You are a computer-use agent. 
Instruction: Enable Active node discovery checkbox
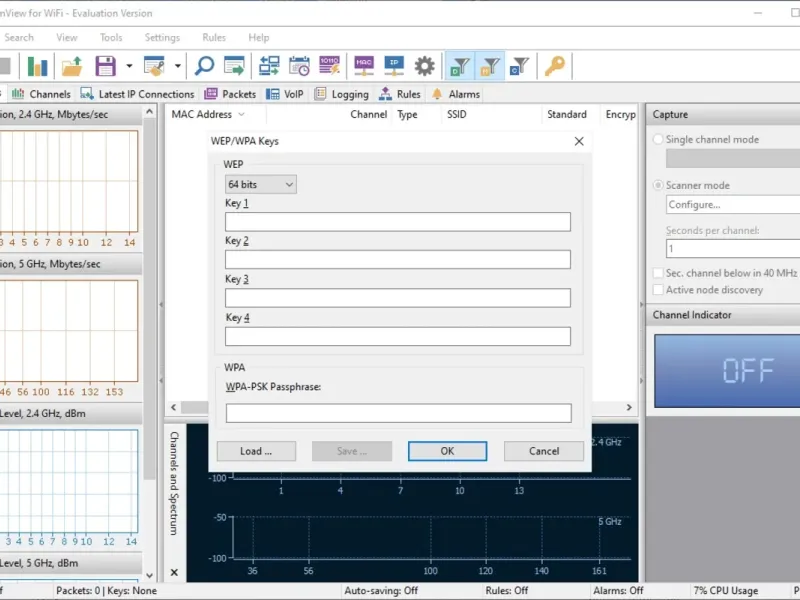658,290
